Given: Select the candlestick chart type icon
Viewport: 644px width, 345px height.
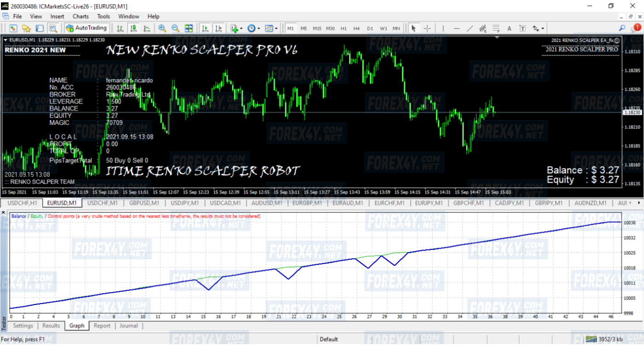Looking at the screenshot, I should pos(133,28).
